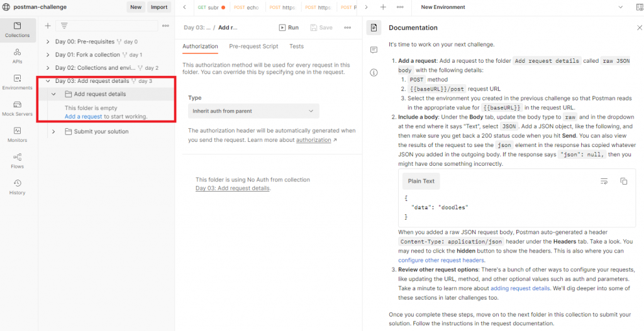The height and width of the screenshot is (331, 644).
Task: Click the plus icon to create collection
Action: pyautogui.click(x=48, y=26)
